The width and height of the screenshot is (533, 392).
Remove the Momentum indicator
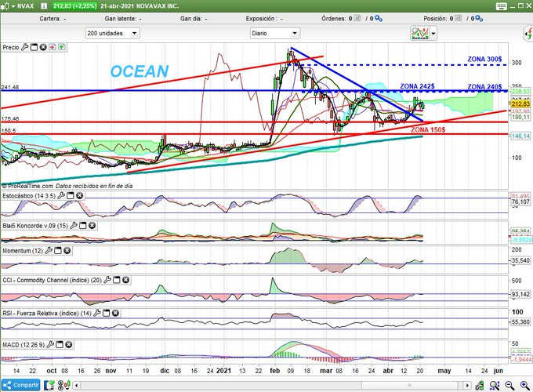(x=67, y=251)
